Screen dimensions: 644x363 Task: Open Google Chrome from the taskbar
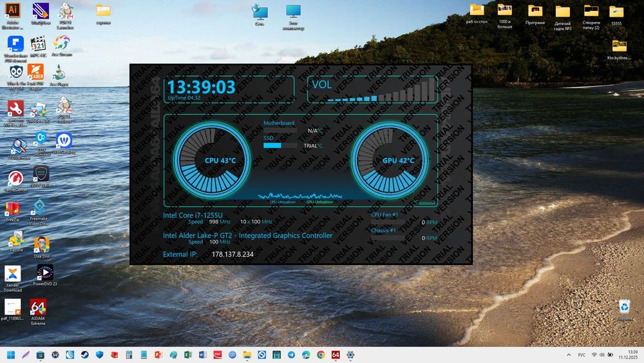321,355
